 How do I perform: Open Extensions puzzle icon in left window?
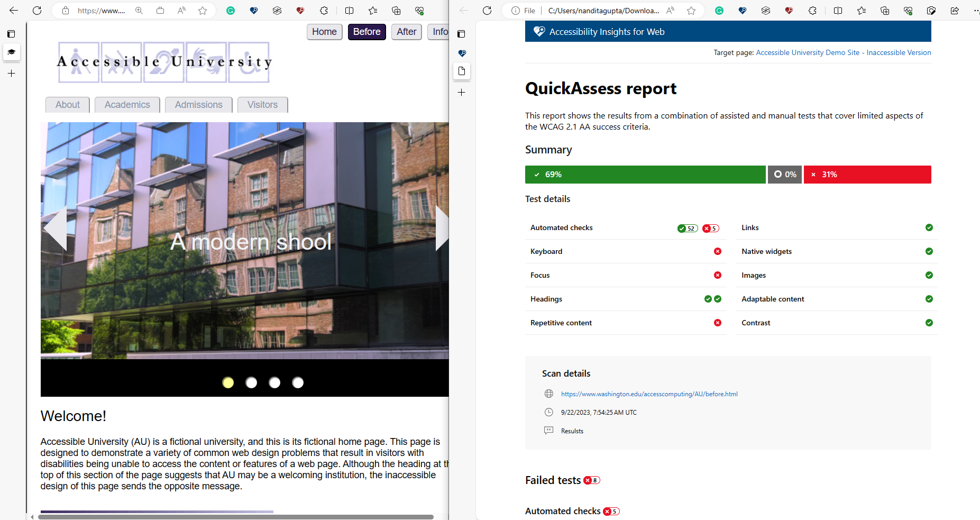pos(324,11)
